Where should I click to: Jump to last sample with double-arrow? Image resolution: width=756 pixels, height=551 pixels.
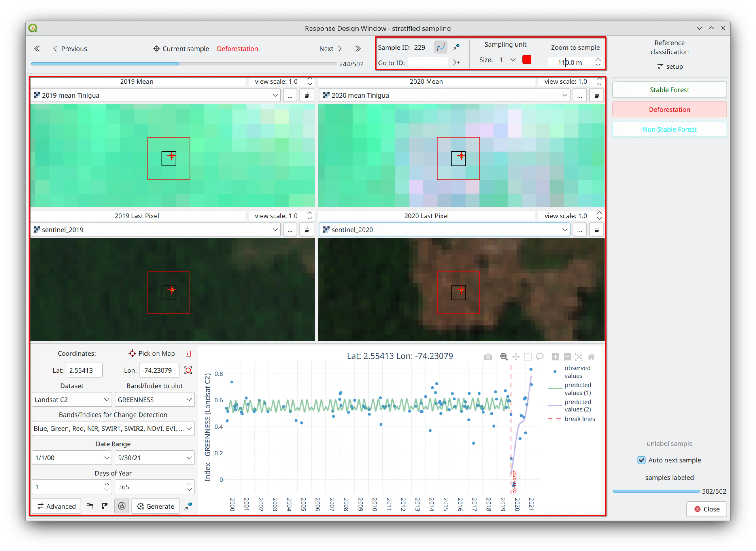[x=358, y=49]
